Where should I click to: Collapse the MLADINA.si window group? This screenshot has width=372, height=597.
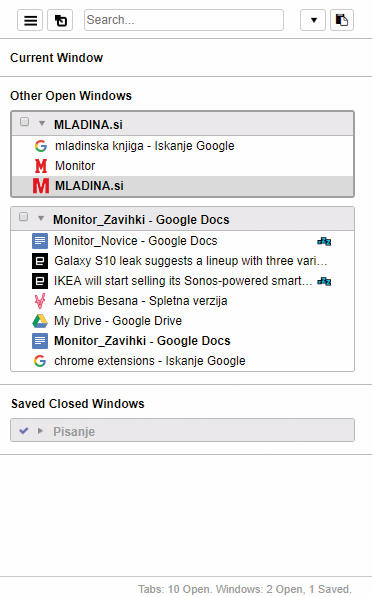(x=42, y=123)
